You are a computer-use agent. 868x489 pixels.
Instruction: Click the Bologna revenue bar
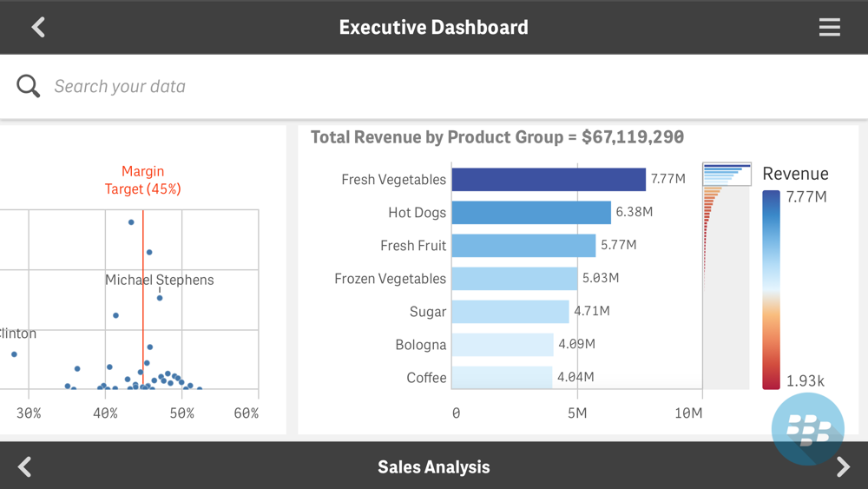(502, 345)
